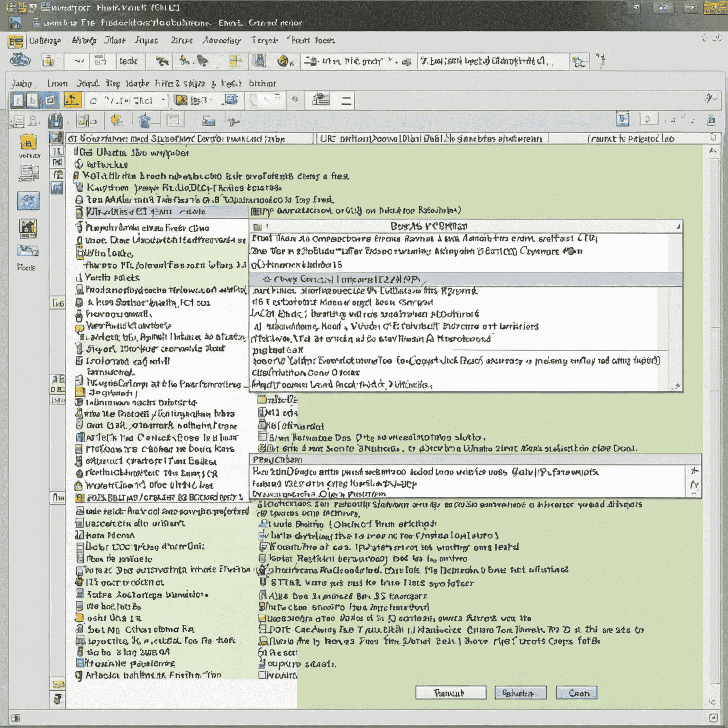Image resolution: width=728 pixels, height=728 pixels.
Task: Open the "Jabo" tab in second menu row
Action: point(22,84)
